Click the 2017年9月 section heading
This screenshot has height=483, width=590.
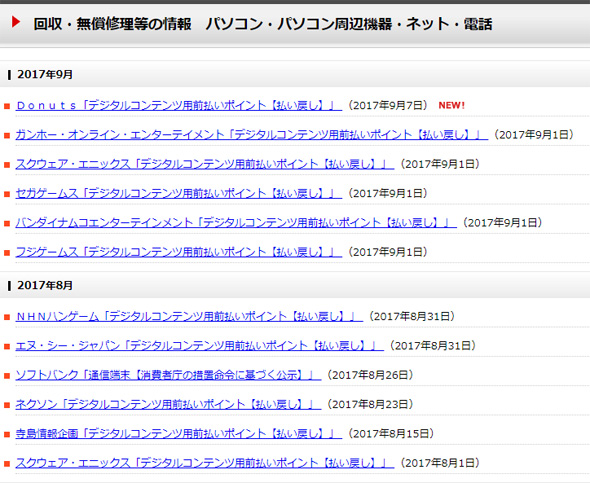tap(45, 74)
